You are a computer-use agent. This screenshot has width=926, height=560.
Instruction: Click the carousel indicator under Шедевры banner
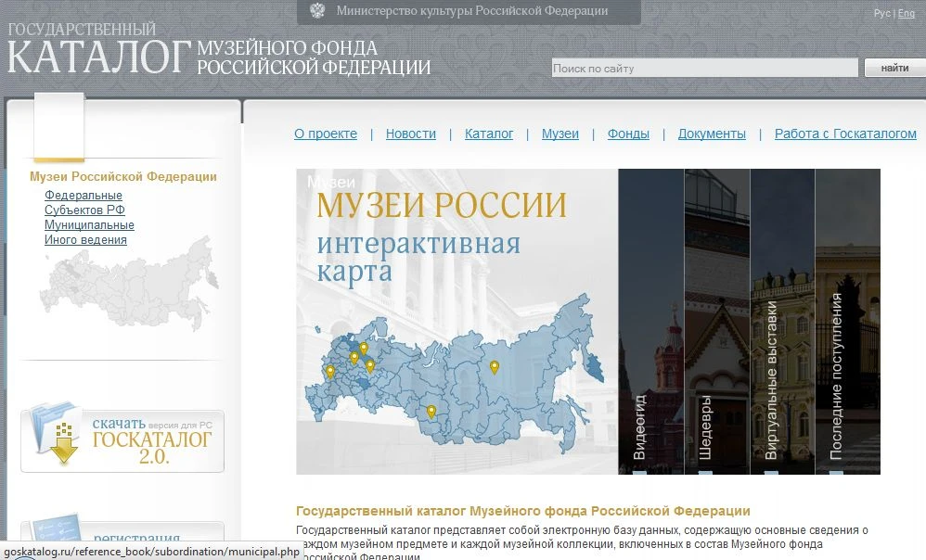(705, 473)
